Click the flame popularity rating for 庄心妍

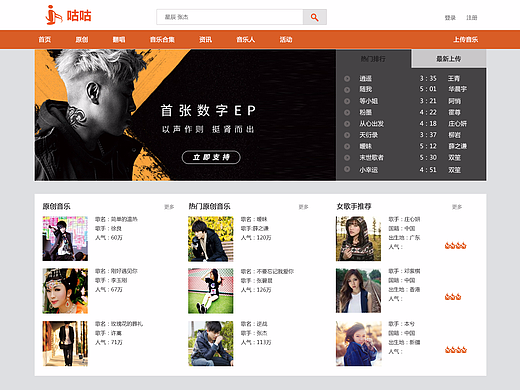(455, 246)
